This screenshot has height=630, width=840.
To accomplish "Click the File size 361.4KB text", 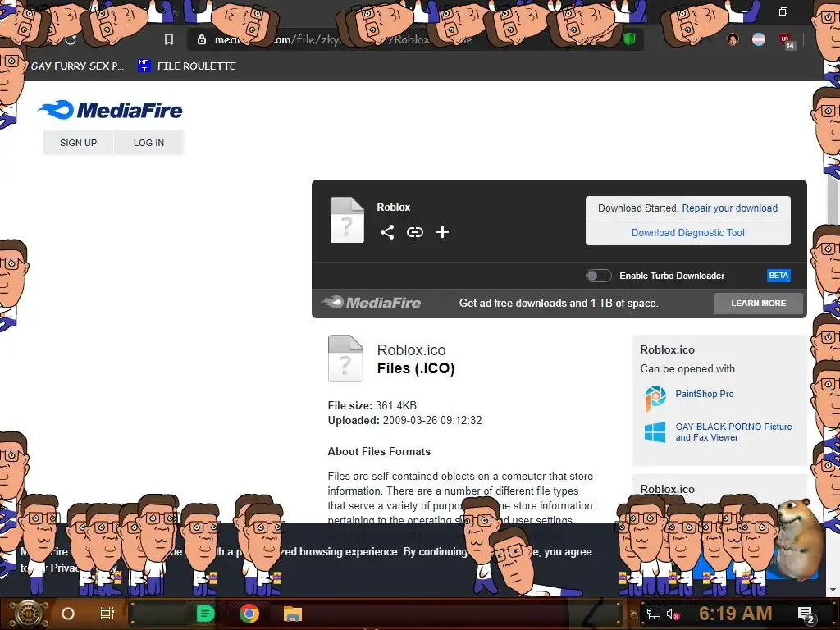I will pyautogui.click(x=372, y=405).
